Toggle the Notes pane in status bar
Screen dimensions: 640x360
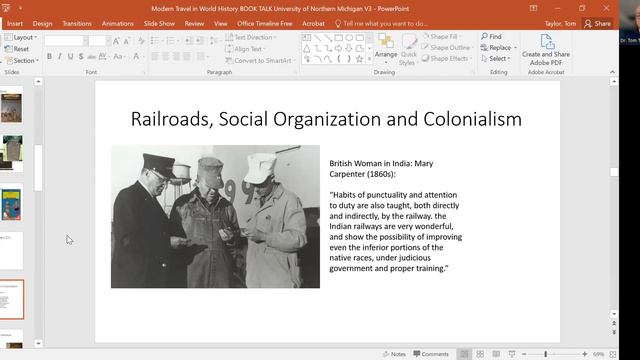click(394, 354)
